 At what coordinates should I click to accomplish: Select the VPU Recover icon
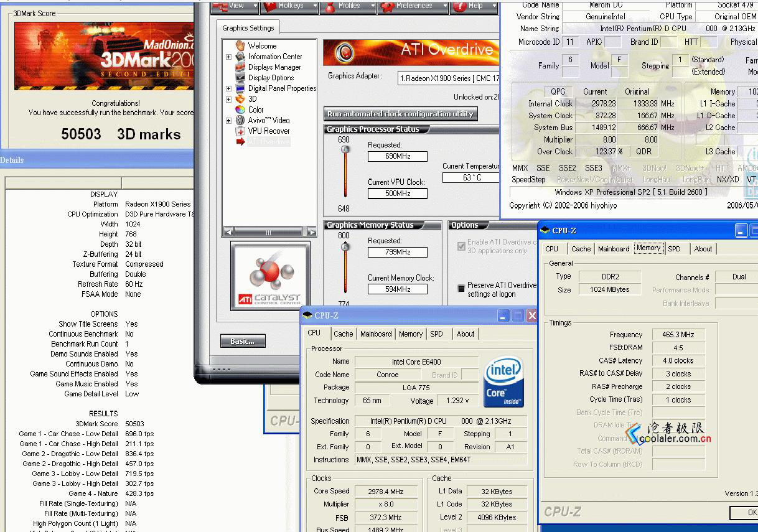240,131
